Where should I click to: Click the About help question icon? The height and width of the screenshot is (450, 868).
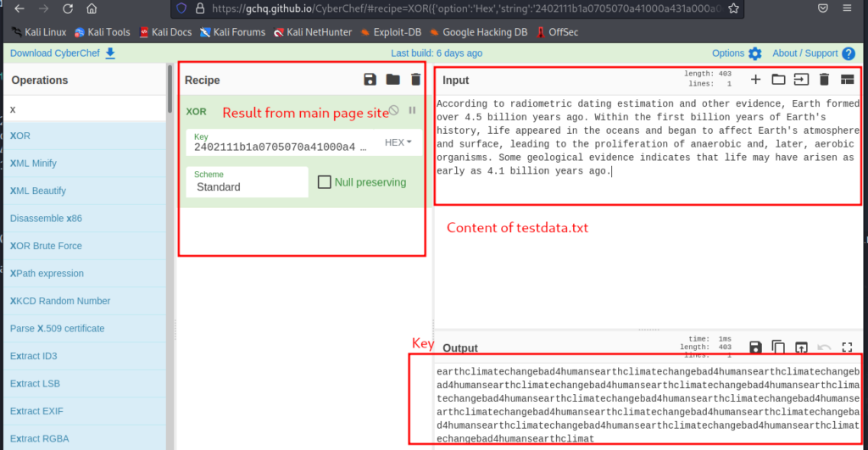(x=848, y=53)
